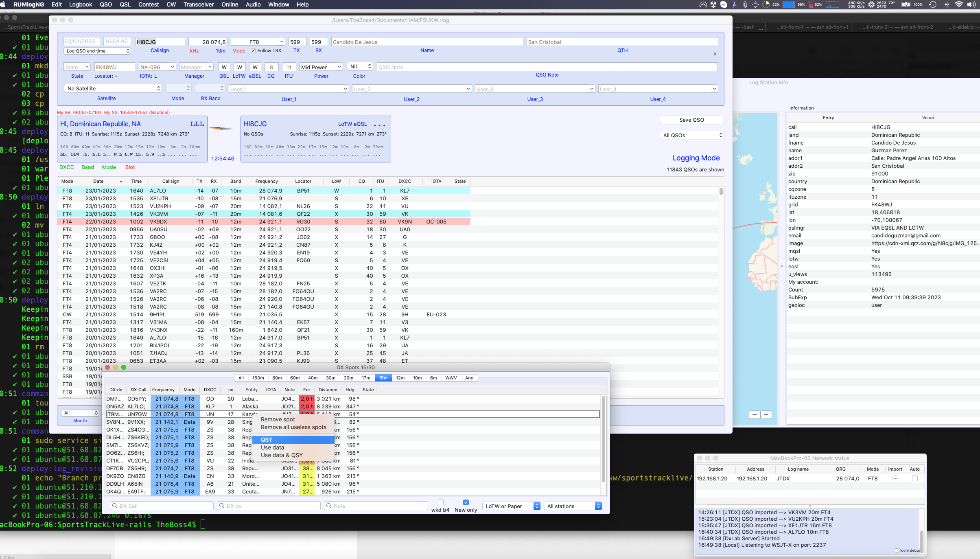Image resolution: width=980 pixels, height=559 pixels.
Task: Click the Logging Mode label
Action: (x=696, y=158)
